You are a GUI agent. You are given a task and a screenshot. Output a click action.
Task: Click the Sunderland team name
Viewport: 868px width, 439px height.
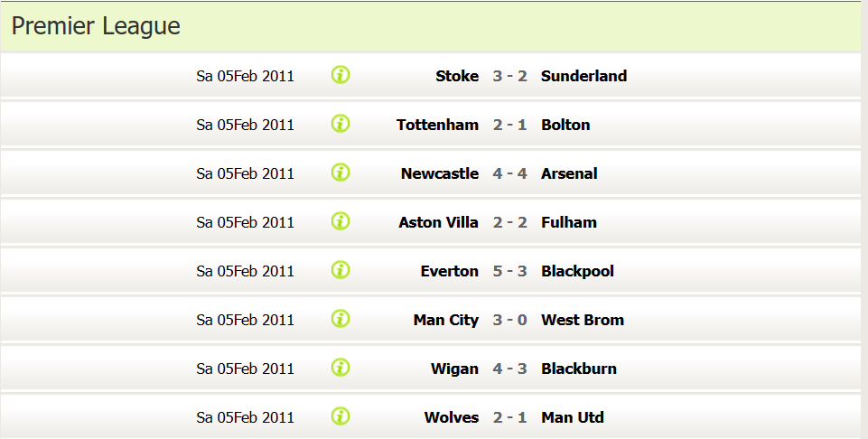point(584,76)
